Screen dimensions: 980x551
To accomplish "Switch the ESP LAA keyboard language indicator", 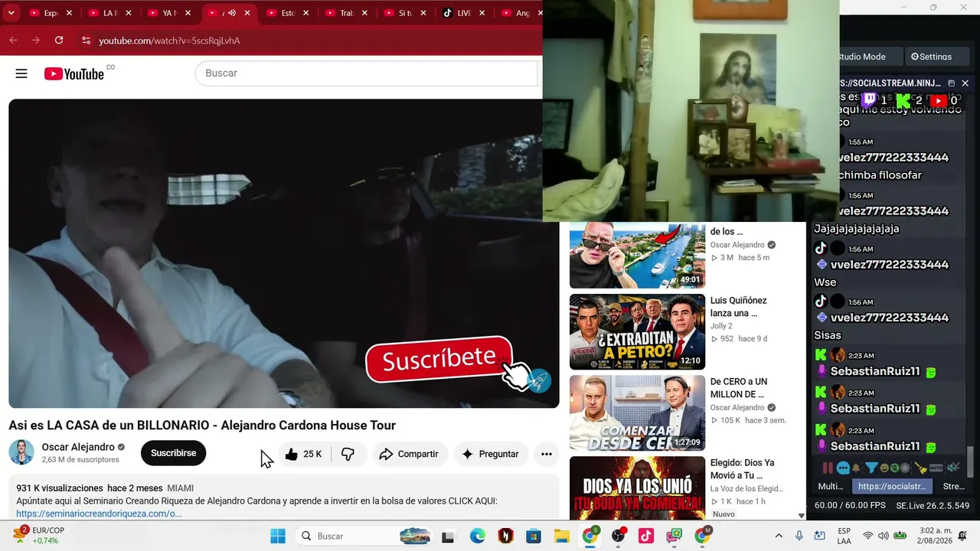I will pyautogui.click(x=844, y=536).
